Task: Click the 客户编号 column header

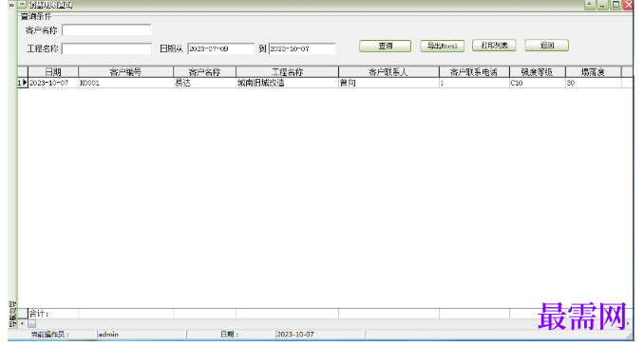Action: click(125, 72)
